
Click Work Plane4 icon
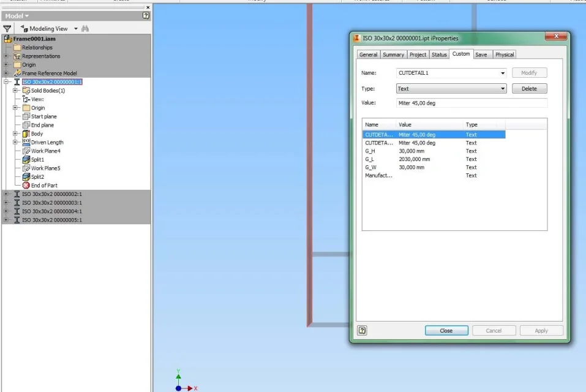[26, 151]
